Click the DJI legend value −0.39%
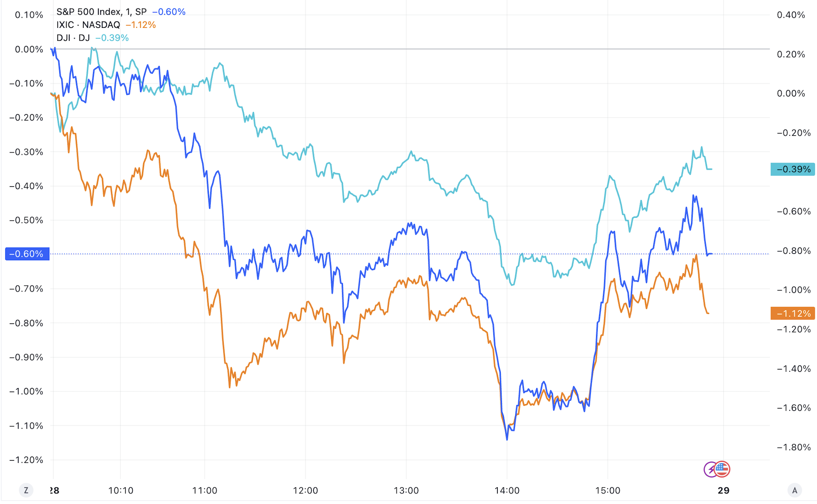Screen dimensions: 817x504 (112, 38)
